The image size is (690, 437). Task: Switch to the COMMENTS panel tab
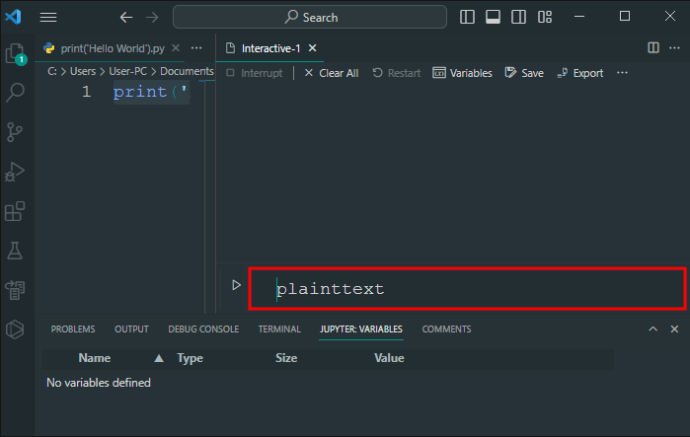point(447,329)
